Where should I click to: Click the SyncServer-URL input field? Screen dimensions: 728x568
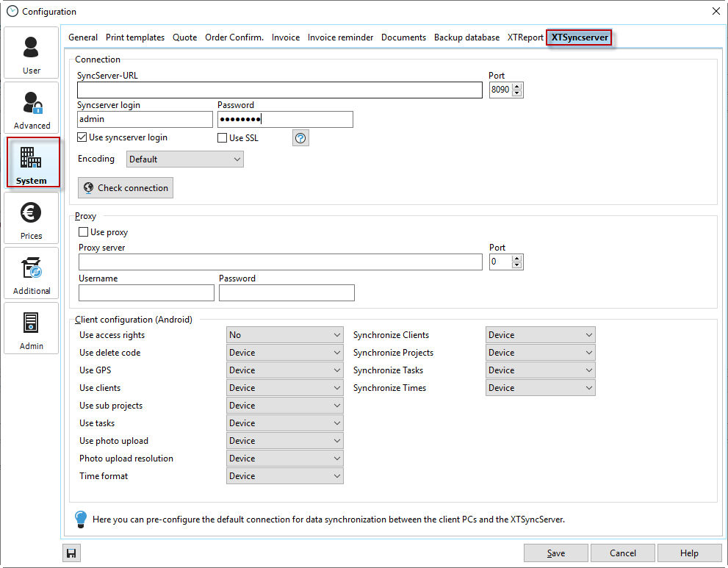tap(279, 90)
